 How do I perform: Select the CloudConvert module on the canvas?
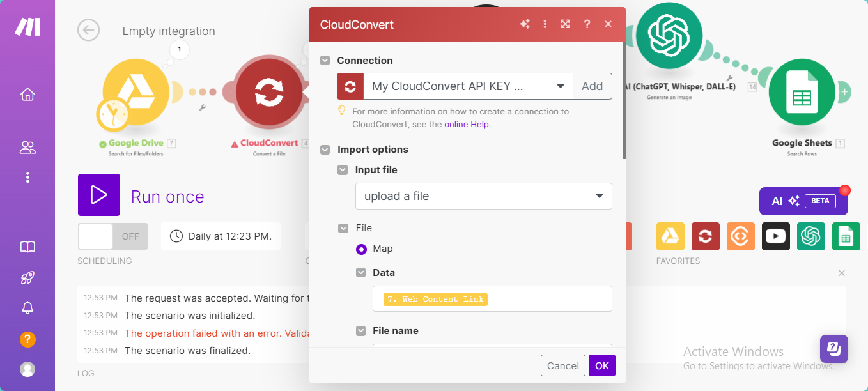coord(269,93)
